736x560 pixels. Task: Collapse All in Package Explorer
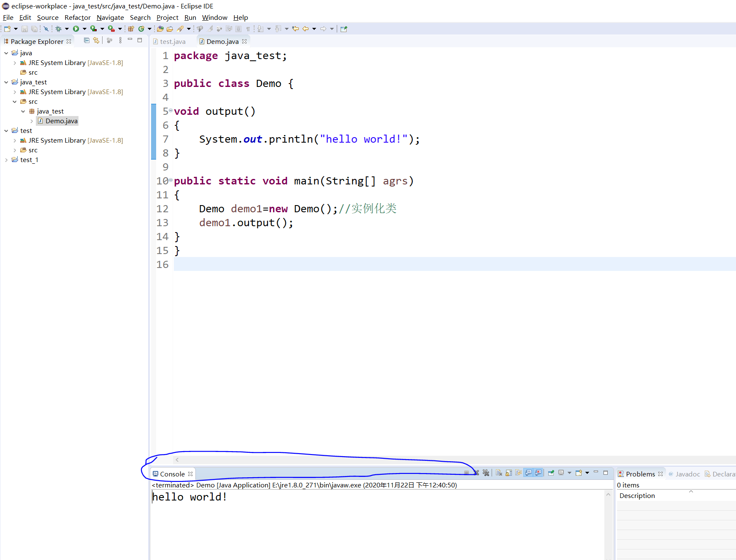click(87, 41)
